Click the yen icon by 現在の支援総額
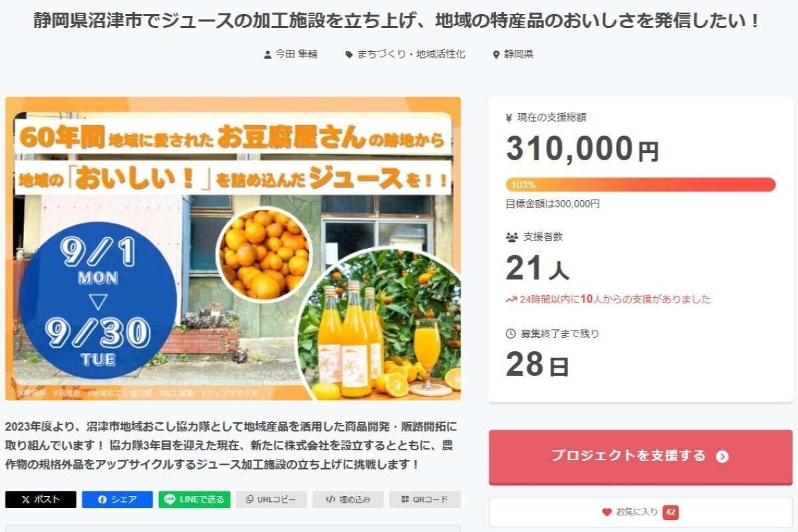This screenshot has width=798, height=532. [x=509, y=118]
